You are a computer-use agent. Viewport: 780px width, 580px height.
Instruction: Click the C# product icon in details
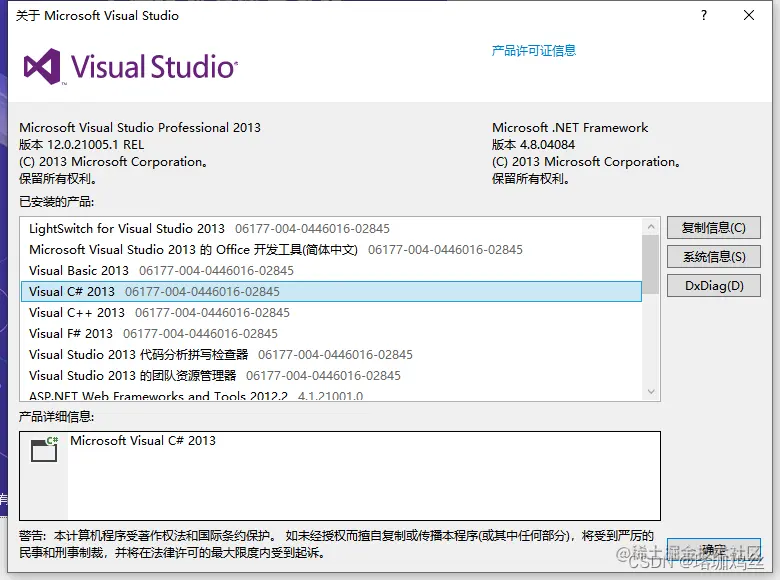pos(44,449)
